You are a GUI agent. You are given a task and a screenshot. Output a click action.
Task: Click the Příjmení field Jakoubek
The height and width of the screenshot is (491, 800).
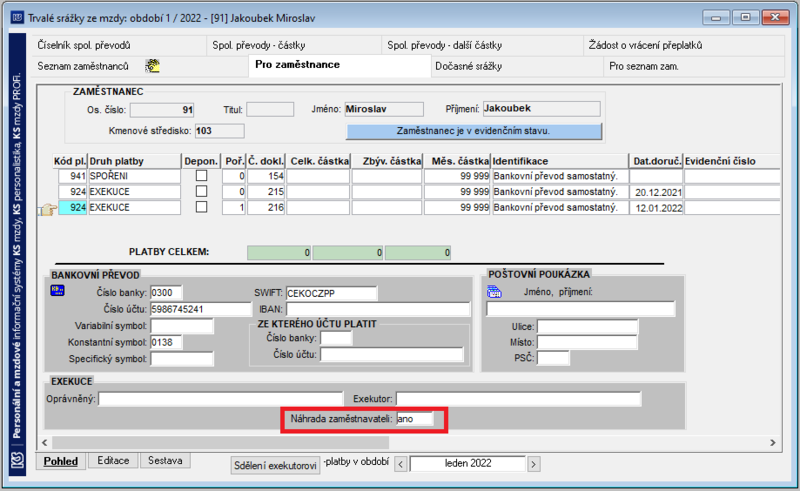(541, 108)
